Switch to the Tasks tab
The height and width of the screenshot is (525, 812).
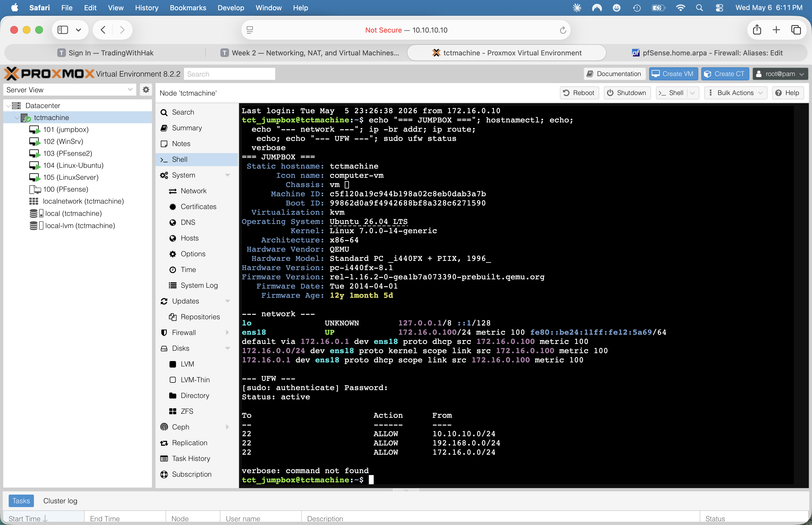[21, 501]
